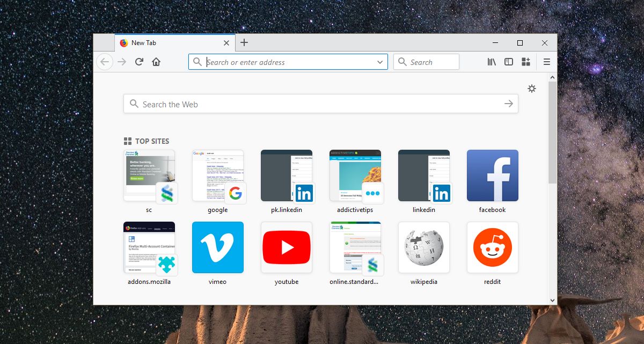Submit web search with arrow button
The width and height of the screenshot is (644, 344).
[509, 104]
